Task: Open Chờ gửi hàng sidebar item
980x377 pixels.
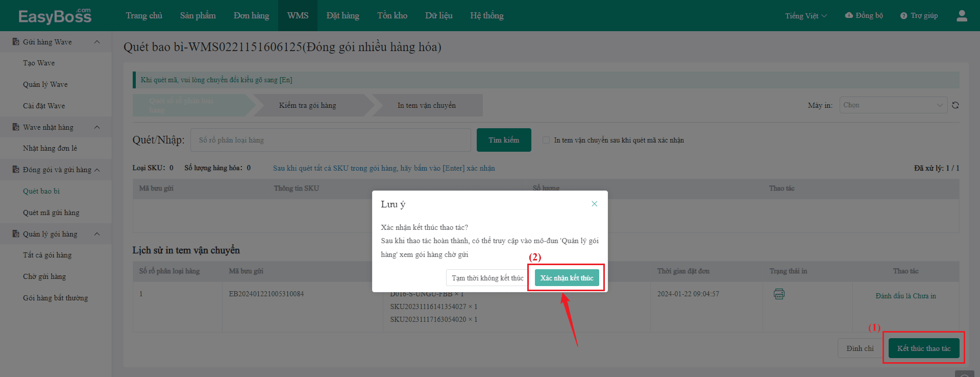Action: pos(44,276)
